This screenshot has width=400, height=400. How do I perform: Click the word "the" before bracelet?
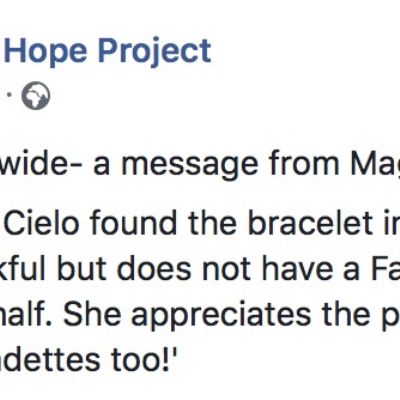(212, 223)
